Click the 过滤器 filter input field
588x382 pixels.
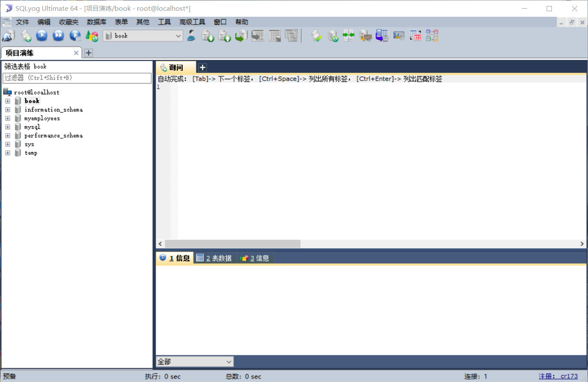pyautogui.click(x=77, y=78)
